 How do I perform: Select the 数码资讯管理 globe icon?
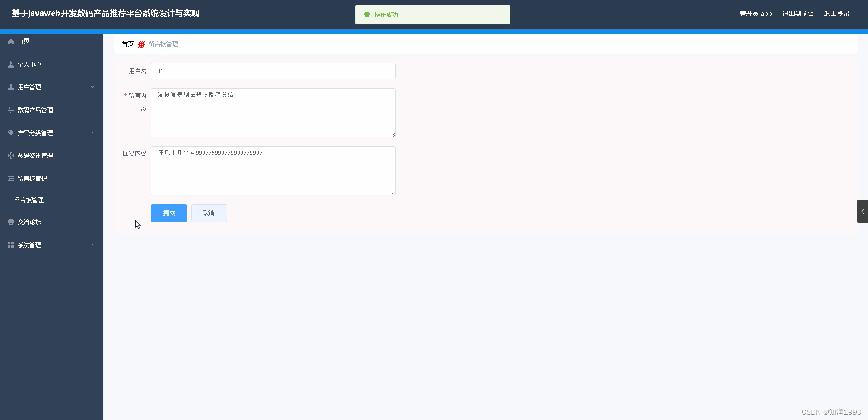coord(10,155)
